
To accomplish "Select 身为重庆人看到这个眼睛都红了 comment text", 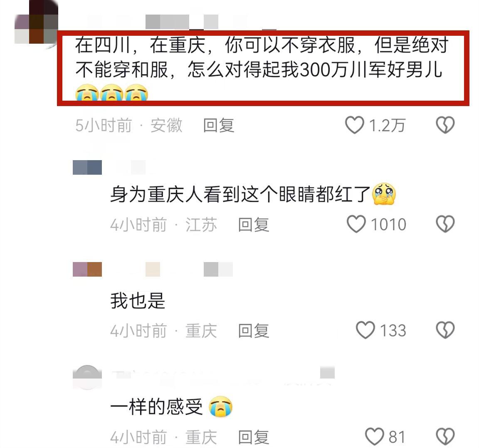I will pyautogui.click(x=253, y=194).
